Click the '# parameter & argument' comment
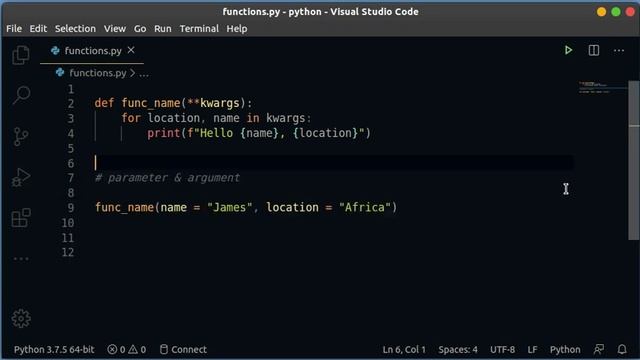Viewport: 640px width, 360px height. (167, 178)
